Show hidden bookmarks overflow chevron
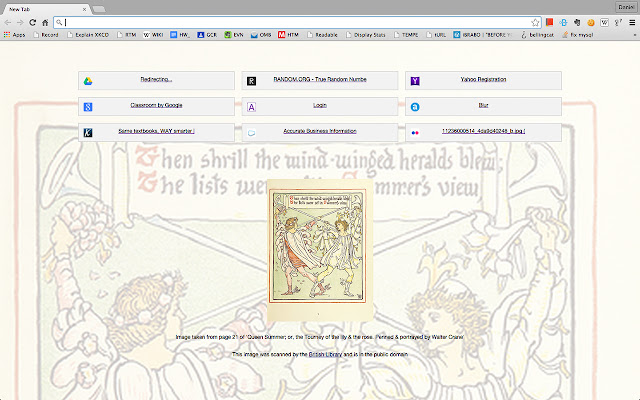Viewport: 640px width, 400px height. (x=635, y=35)
